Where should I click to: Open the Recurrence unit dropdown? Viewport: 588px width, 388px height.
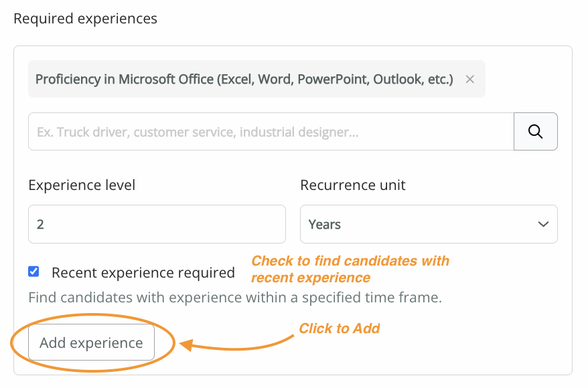point(429,224)
